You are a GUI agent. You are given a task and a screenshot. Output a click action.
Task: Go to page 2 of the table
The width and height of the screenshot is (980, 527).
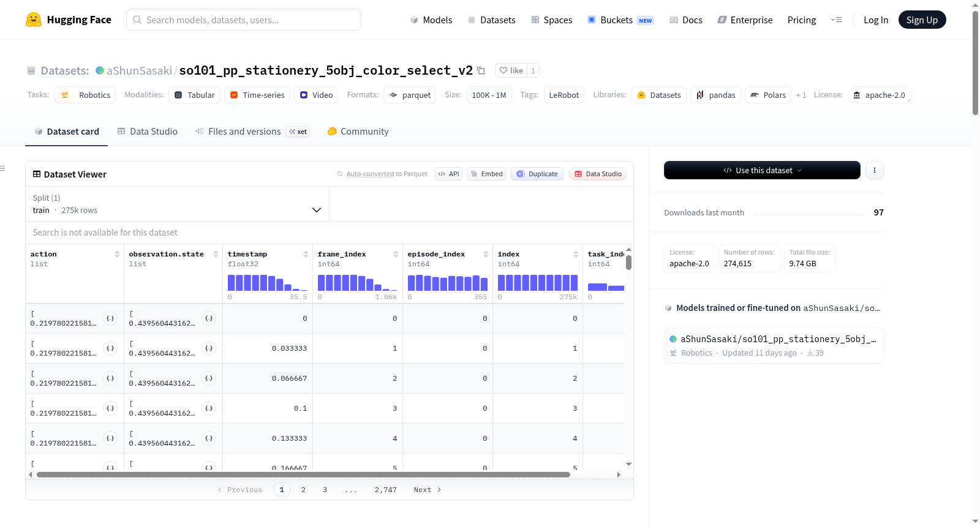[x=303, y=490]
